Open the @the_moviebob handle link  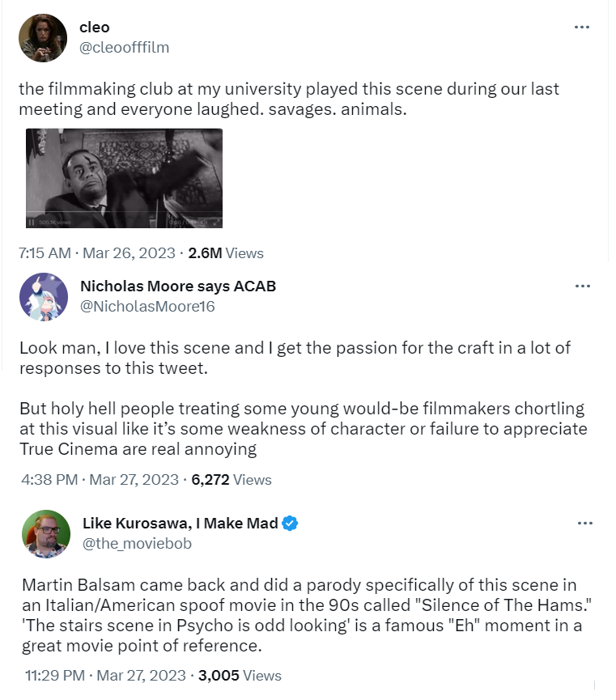point(138,544)
